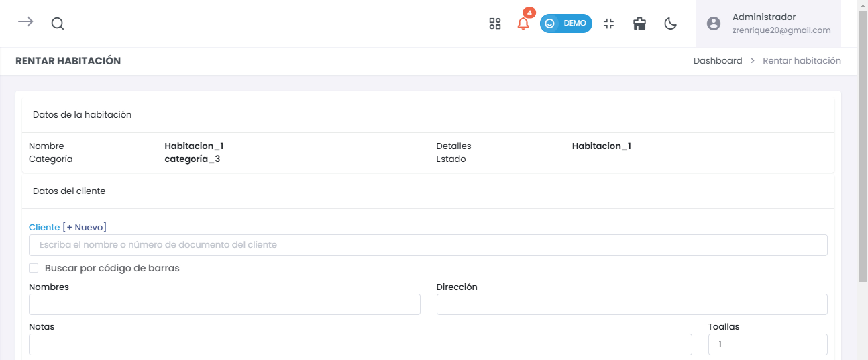Exit fullscreen using the compress icon
The height and width of the screenshot is (360, 868).
click(609, 24)
